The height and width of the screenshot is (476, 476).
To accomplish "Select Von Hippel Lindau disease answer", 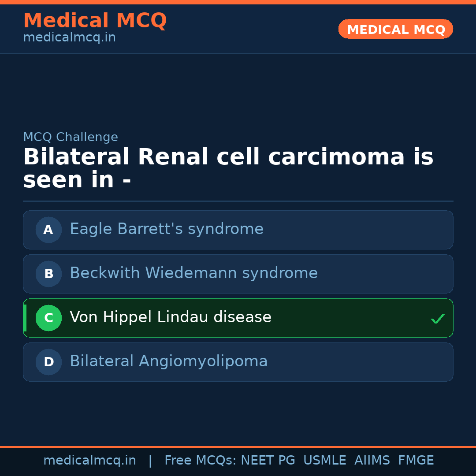I will 171,317.
